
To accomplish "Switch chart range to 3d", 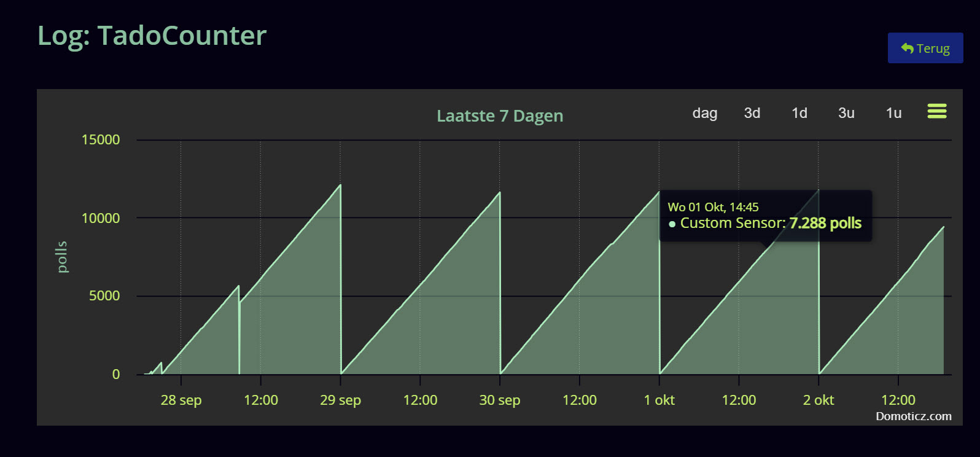I will (x=752, y=113).
